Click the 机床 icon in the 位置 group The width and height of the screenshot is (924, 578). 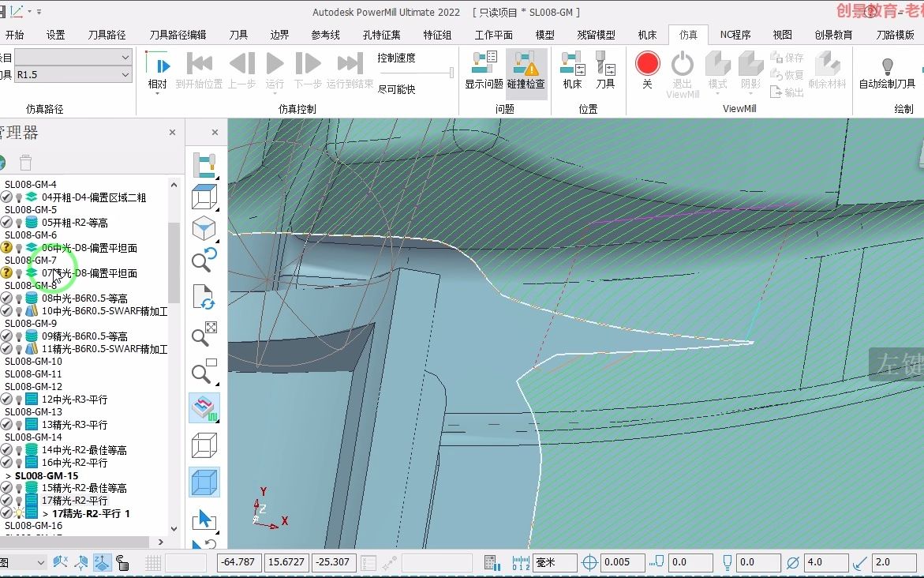[x=572, y=73]
